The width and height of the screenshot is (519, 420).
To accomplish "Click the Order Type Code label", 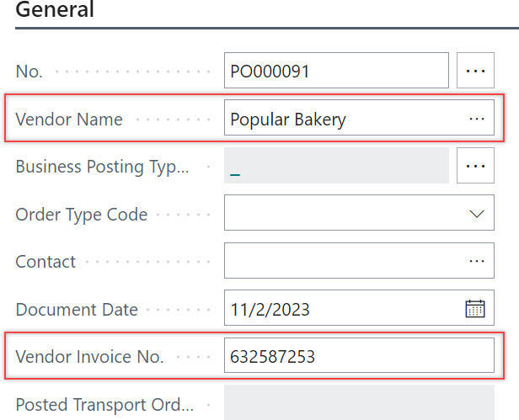I will [81, 215].
